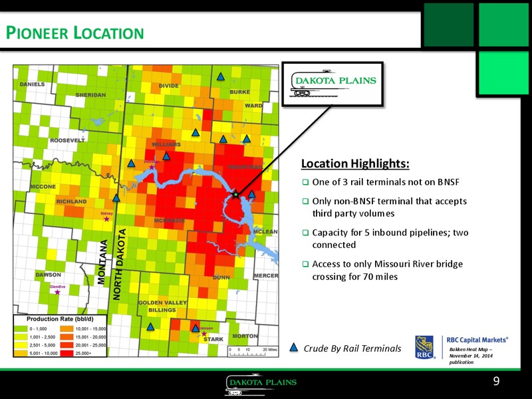This screenshot has width=532, height=399.
Task: Click the triangle directly below the WILLIAMS label
Action: pyautogui.click(x=166, y=156)
